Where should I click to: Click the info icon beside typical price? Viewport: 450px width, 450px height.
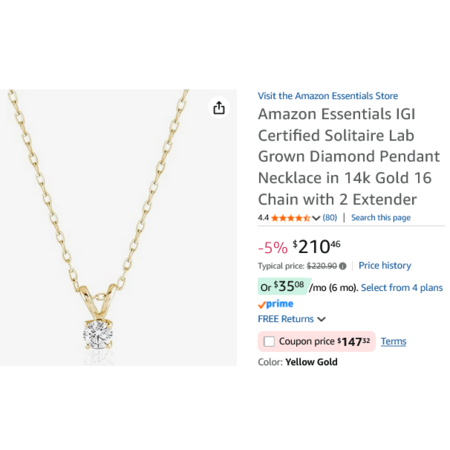[343, 266]
